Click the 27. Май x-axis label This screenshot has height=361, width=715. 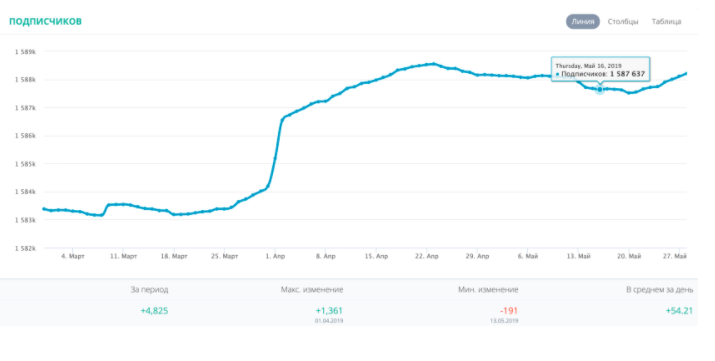[675, 256]
